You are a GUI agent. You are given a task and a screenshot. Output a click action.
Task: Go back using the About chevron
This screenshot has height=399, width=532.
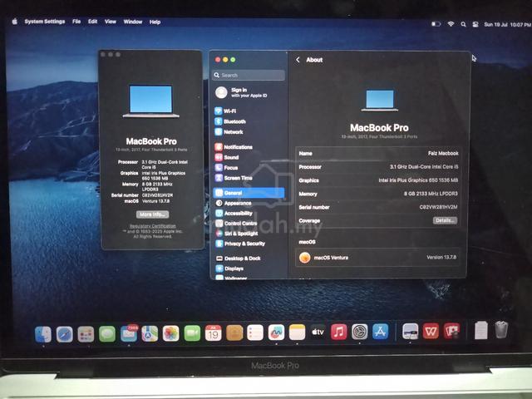[298, 60]
